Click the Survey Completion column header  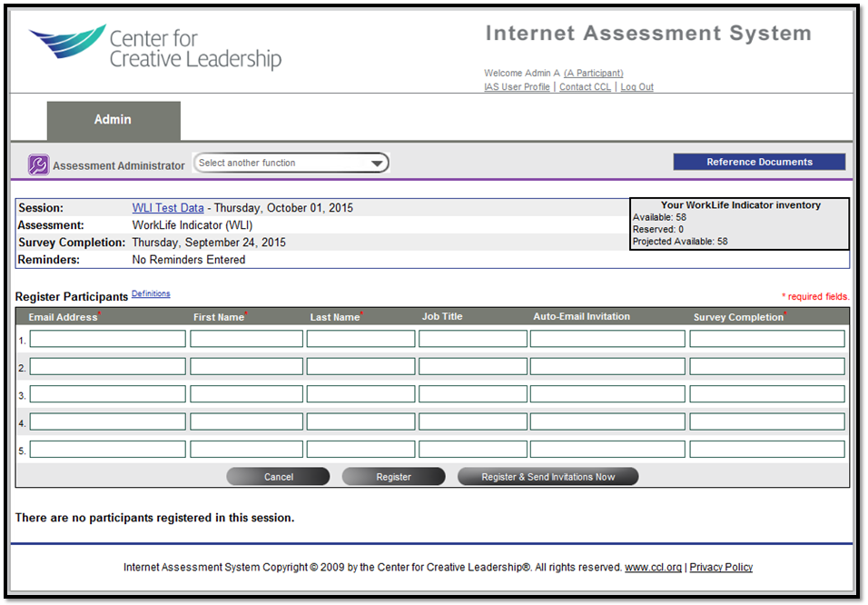740,317
